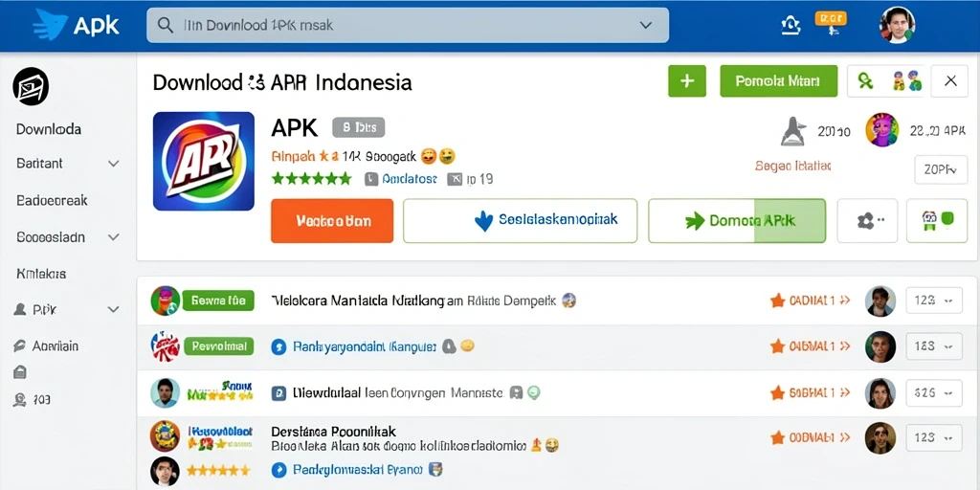Expand the Bartant sidebar chevron

click(113, 164)
